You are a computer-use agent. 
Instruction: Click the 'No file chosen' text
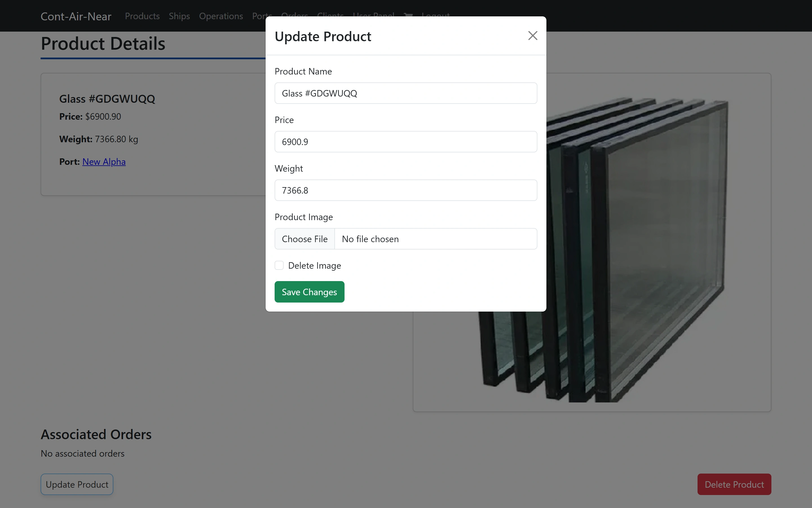click(370, 239)
